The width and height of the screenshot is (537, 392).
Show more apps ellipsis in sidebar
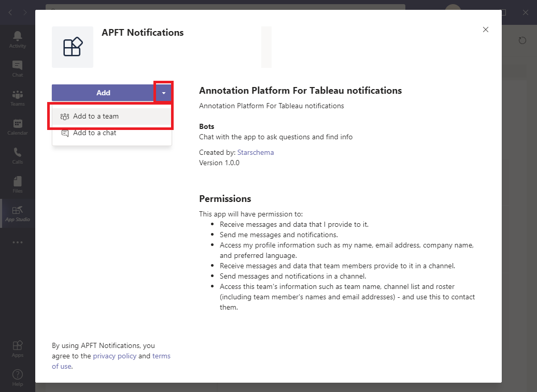tap(18, 242)
